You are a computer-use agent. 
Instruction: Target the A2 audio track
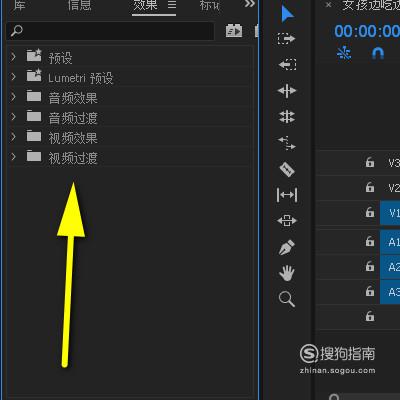pyautogui.click(x=390, y=267)
